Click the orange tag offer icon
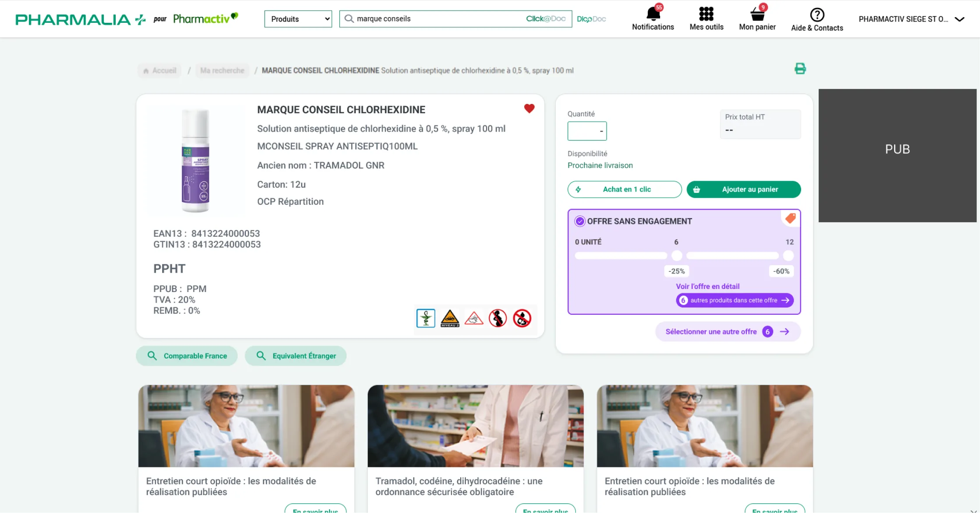The height and width of the screenshot is (513, 980). [791, 218]
